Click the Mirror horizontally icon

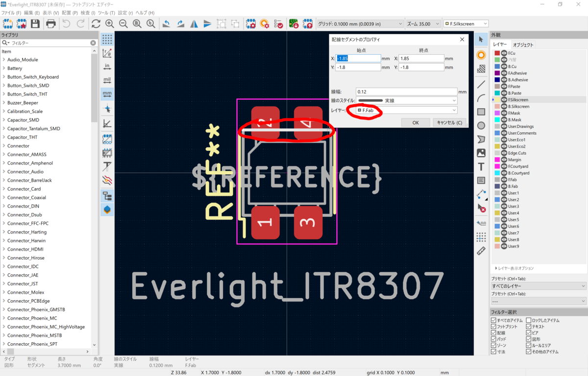coord(194,23)
